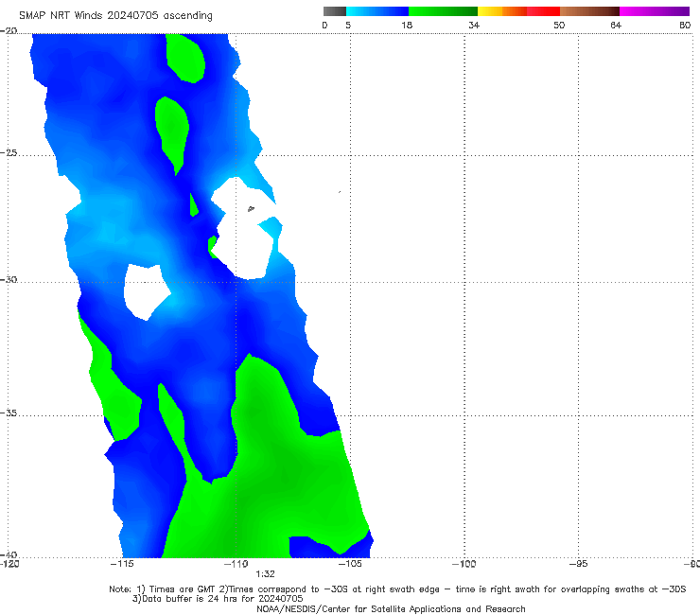Screen dimensions: 700x615
Task: Click the swath time label '1:32'
Action: 265,574
